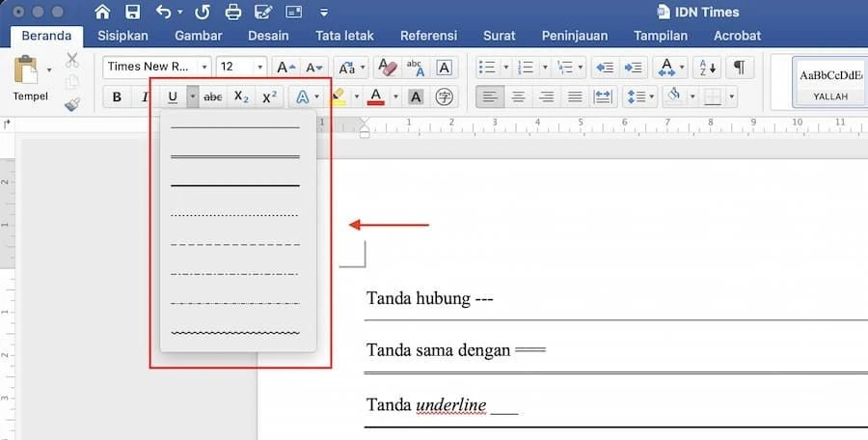Open the borders grid dropdown arrow
Image resolution: width=868 pixels, height=440 pixels.
pyautogui.click(x=732, y=97)
